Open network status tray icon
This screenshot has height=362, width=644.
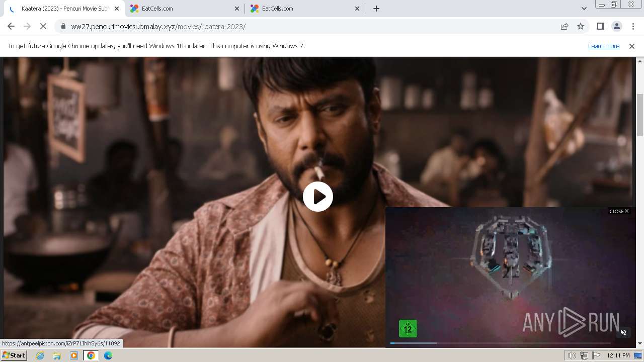tap(584, 355)
